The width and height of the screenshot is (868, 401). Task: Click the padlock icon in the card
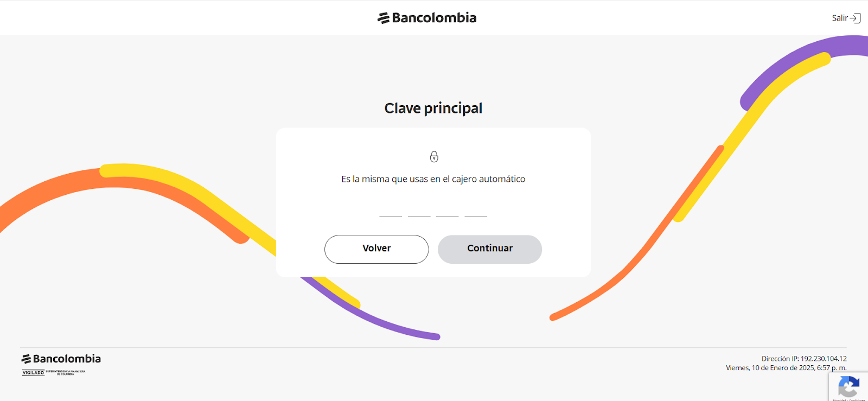pos(434,157)
